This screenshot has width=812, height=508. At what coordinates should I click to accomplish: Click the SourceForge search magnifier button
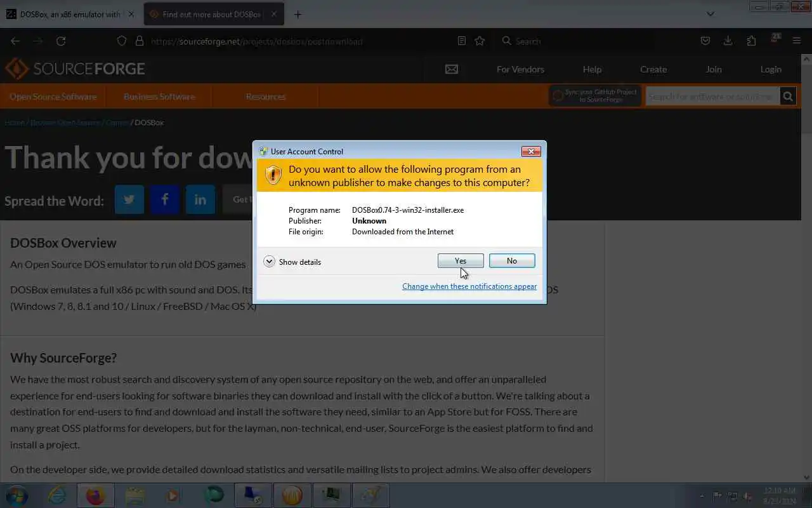[788, 97]
